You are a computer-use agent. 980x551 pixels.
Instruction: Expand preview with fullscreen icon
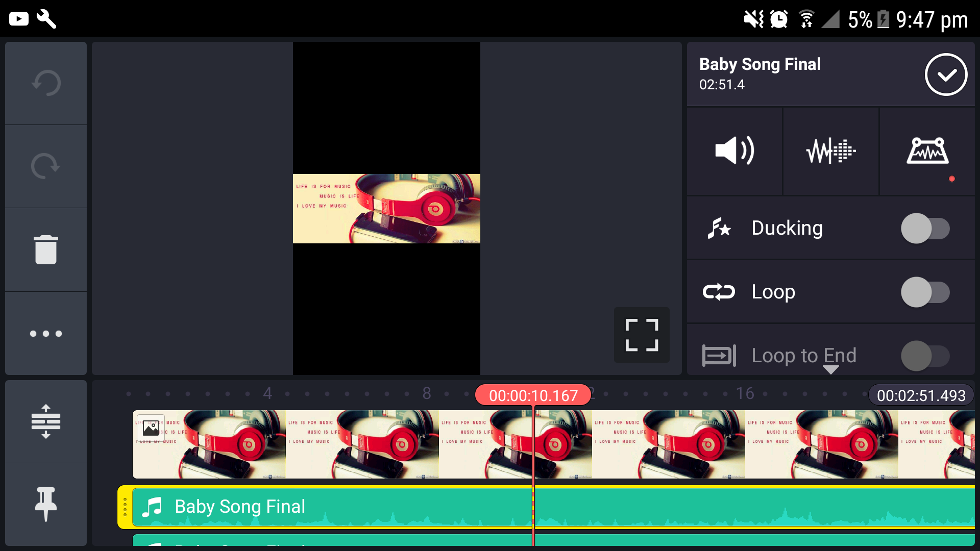pos(642,335)
